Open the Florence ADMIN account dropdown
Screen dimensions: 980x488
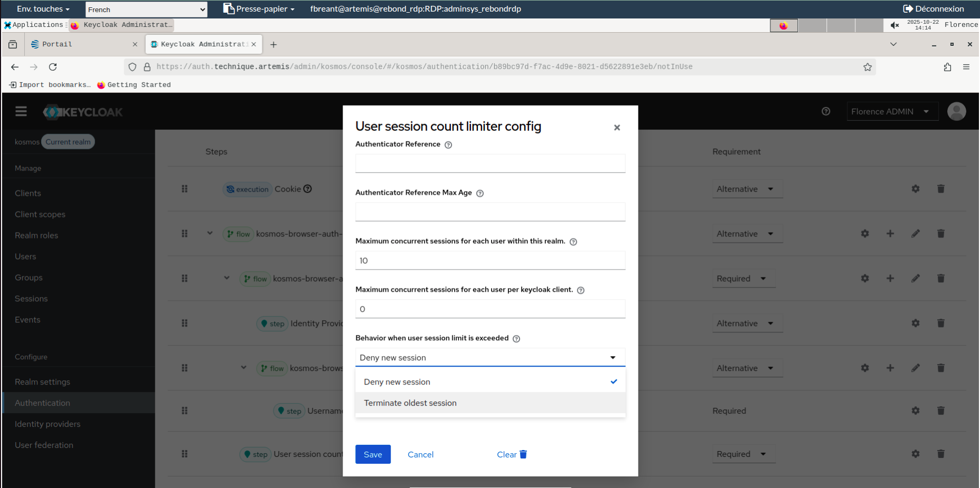pos(892,111)
